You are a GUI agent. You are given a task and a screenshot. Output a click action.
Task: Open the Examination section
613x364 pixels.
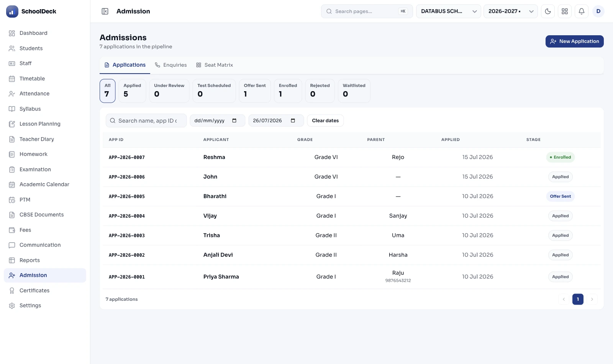pyautogui.click(x=45, y=169)
